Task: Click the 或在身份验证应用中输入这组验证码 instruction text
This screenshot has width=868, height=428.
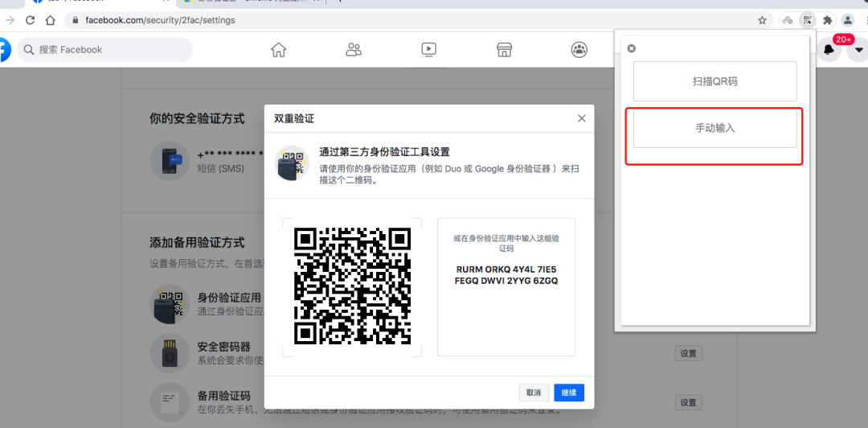Action: (x=506, y=244)
